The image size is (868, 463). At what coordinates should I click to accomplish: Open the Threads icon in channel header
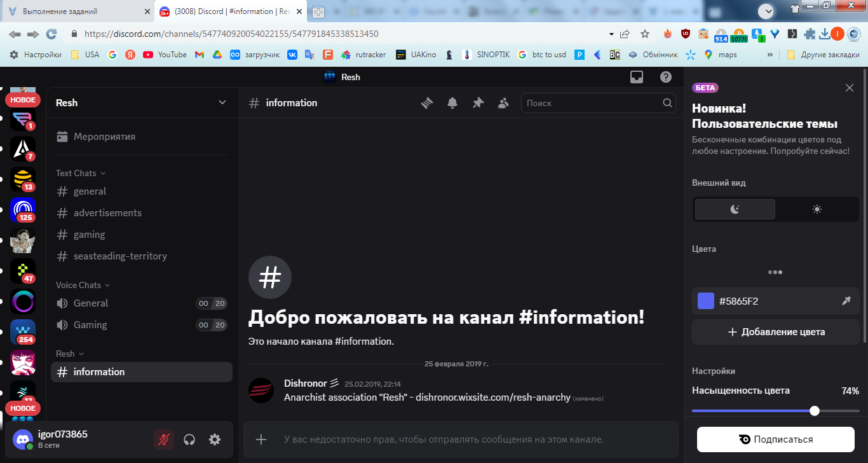point(427,103)
